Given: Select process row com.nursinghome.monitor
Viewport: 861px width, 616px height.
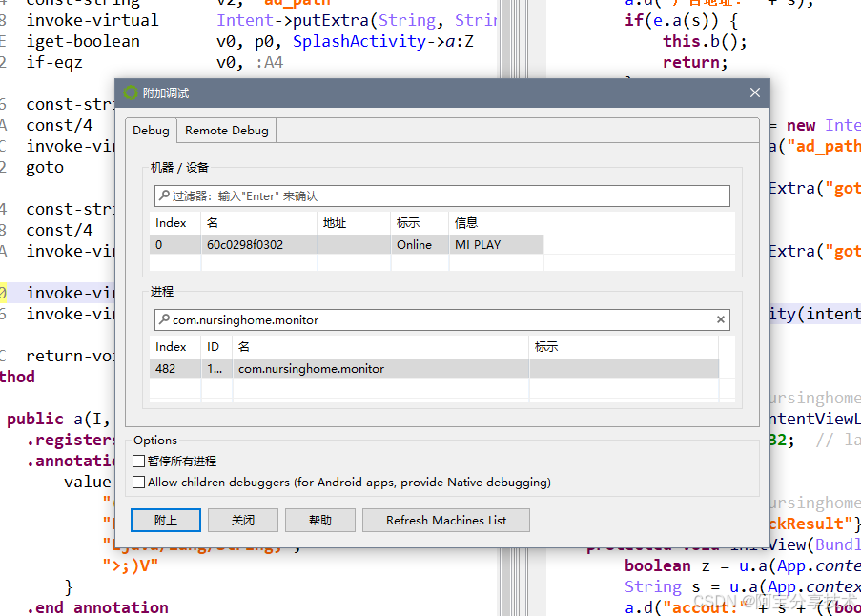Looking at the screenshot, I should tap(434, 369).
